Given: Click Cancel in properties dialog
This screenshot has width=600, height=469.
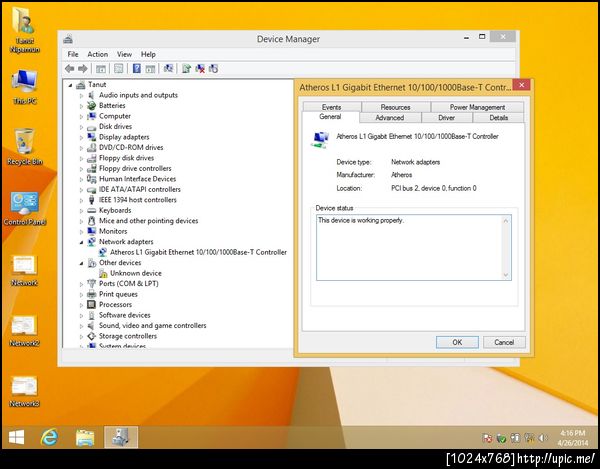Looking at the screenshot, I should pyautogui.click(x=504, y=342).
